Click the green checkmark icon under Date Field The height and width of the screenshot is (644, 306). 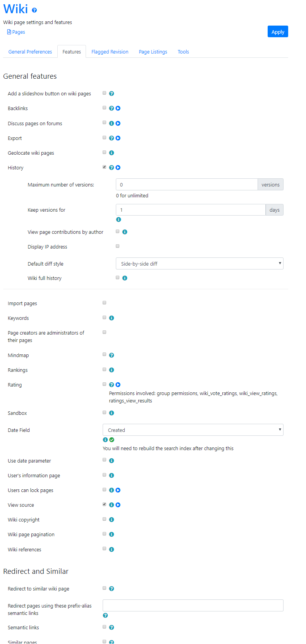coord(112,440)
